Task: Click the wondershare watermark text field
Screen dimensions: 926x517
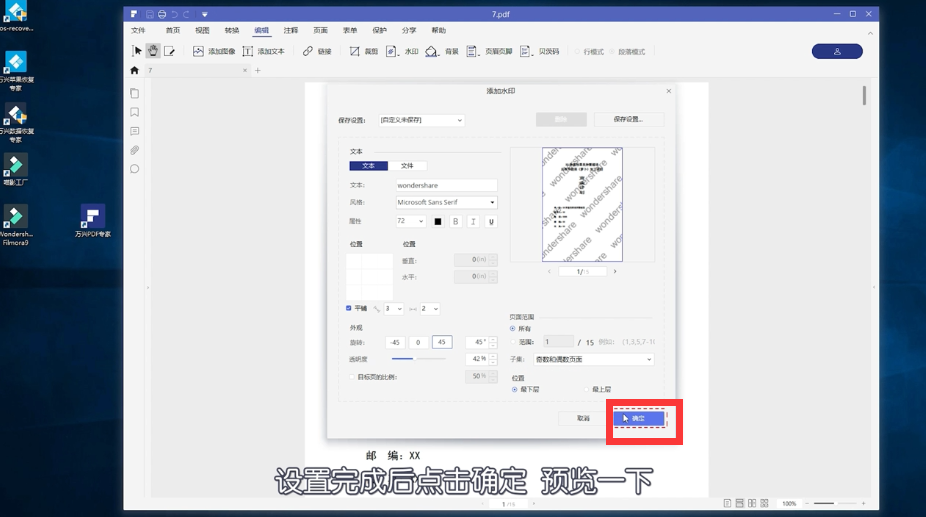Action: (x=446, y=186)
